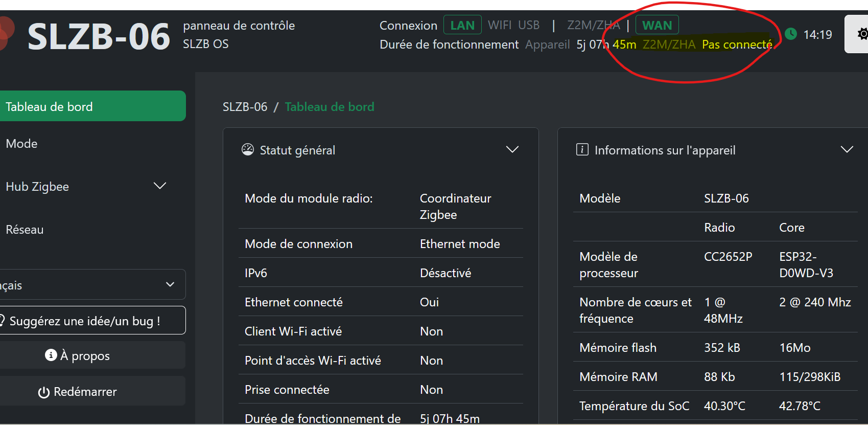The height and width of the screenshot is (425, 868).
Task: Expand the Hub Zigbee submenu
Action: 160,186
